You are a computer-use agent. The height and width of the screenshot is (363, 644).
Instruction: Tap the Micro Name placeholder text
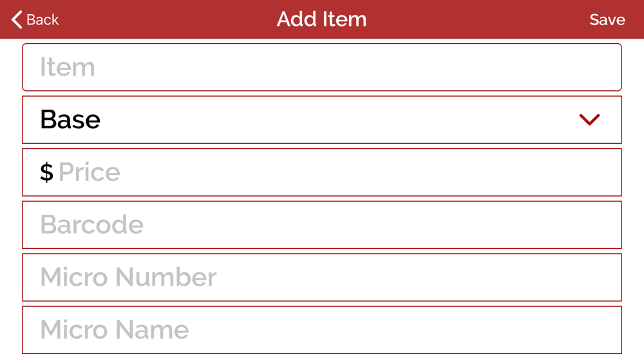pos(115,329)
